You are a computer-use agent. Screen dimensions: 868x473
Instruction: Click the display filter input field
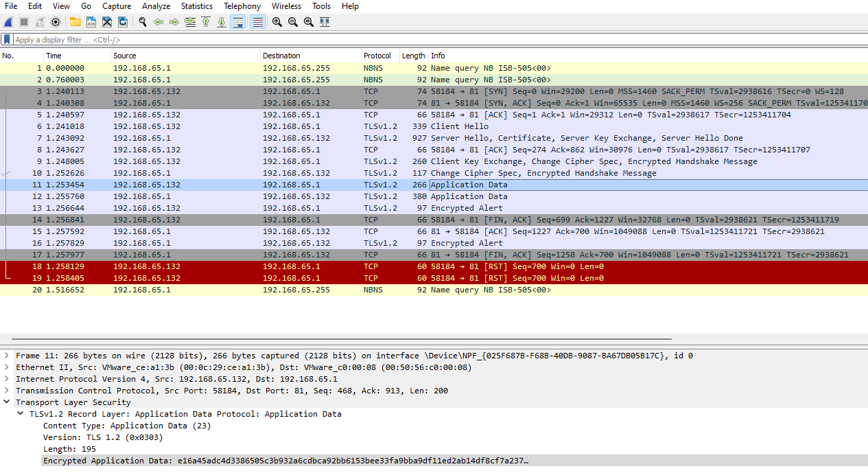click(x=412, y=40)
